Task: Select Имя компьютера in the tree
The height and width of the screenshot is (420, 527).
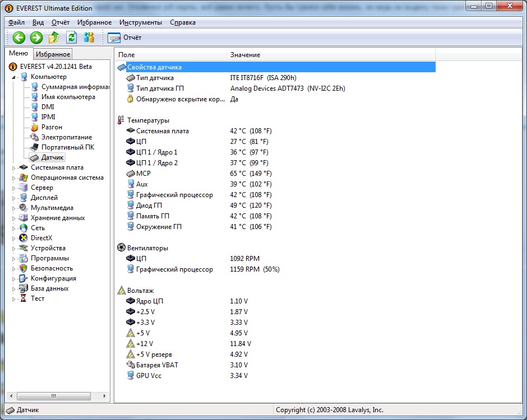Action: pos(68,97)
